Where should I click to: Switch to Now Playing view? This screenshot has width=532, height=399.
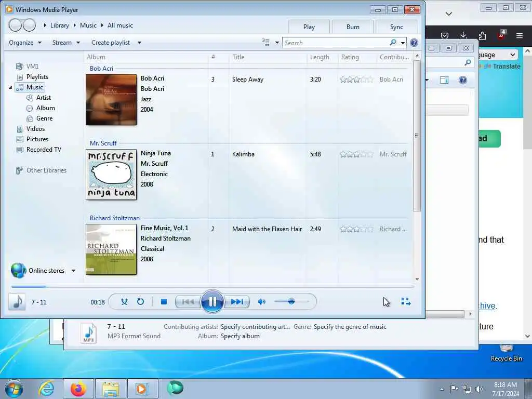coord(406,302)
